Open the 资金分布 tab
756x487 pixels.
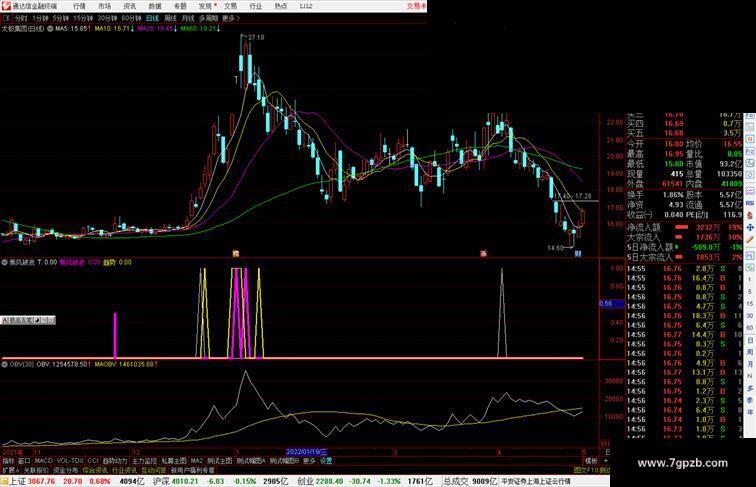click(65, 470)
